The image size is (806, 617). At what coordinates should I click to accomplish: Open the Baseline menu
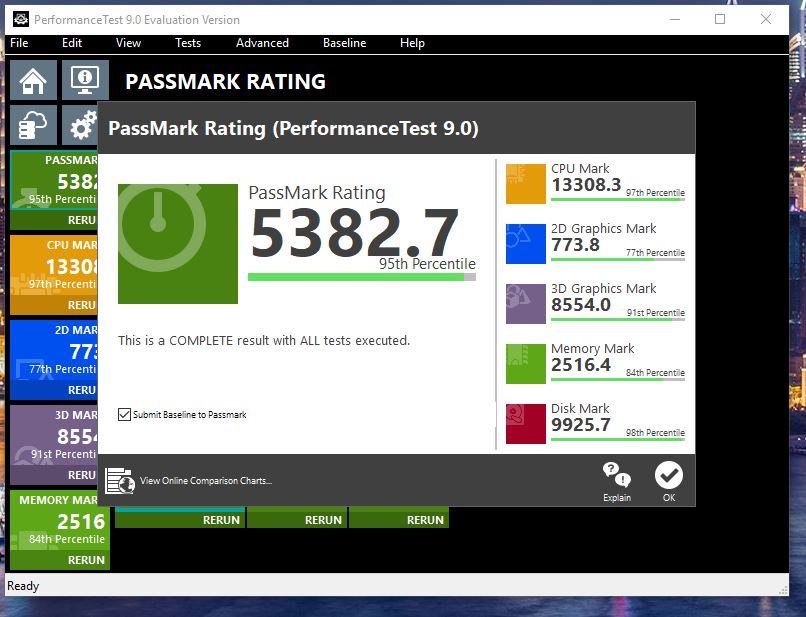344,43
